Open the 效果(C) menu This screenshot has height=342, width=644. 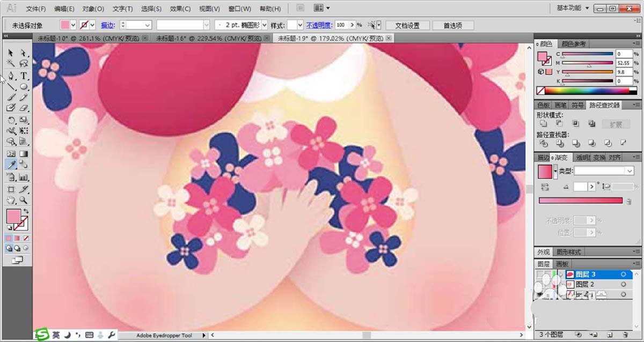(180, 9)
